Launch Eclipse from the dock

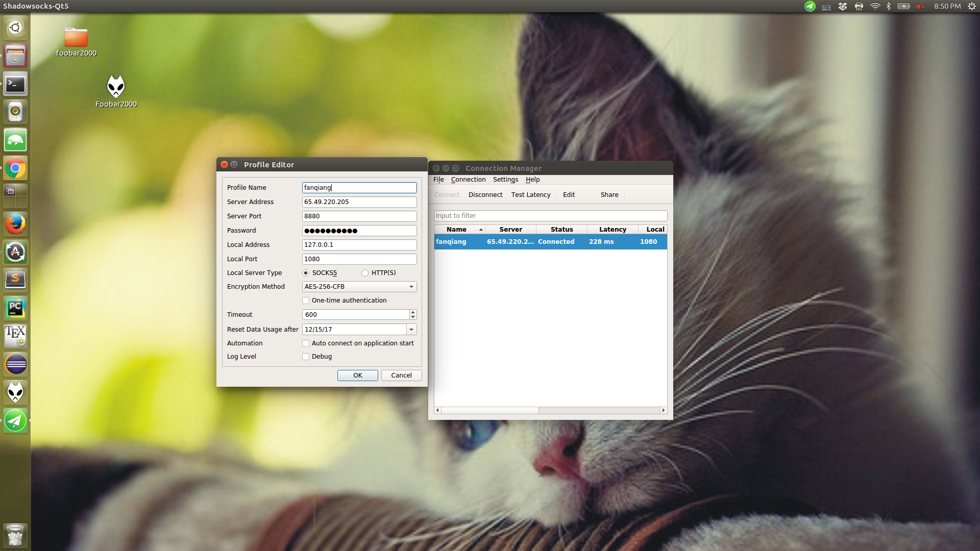pyautogui.click(x=15, y=364)
